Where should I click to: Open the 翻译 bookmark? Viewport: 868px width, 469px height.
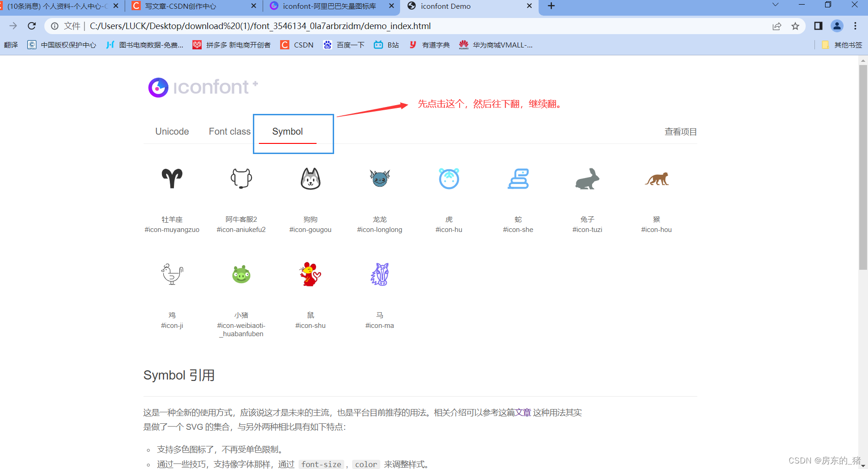[11, 45]
